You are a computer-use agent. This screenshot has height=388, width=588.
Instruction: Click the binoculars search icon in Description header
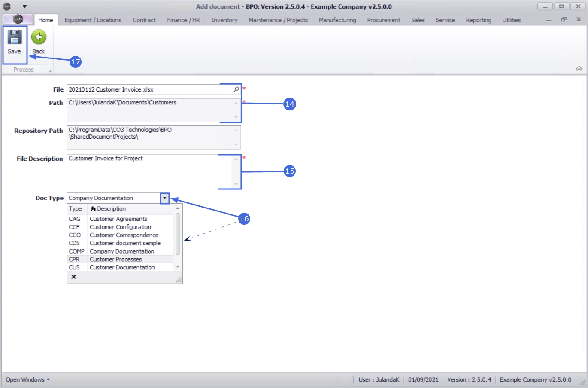[93, 209]
